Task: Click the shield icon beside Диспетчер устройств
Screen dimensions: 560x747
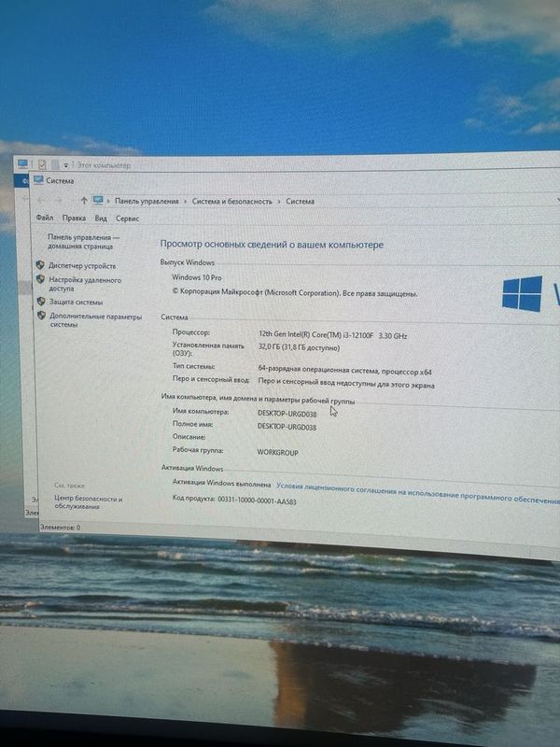Action: [40, 265]
